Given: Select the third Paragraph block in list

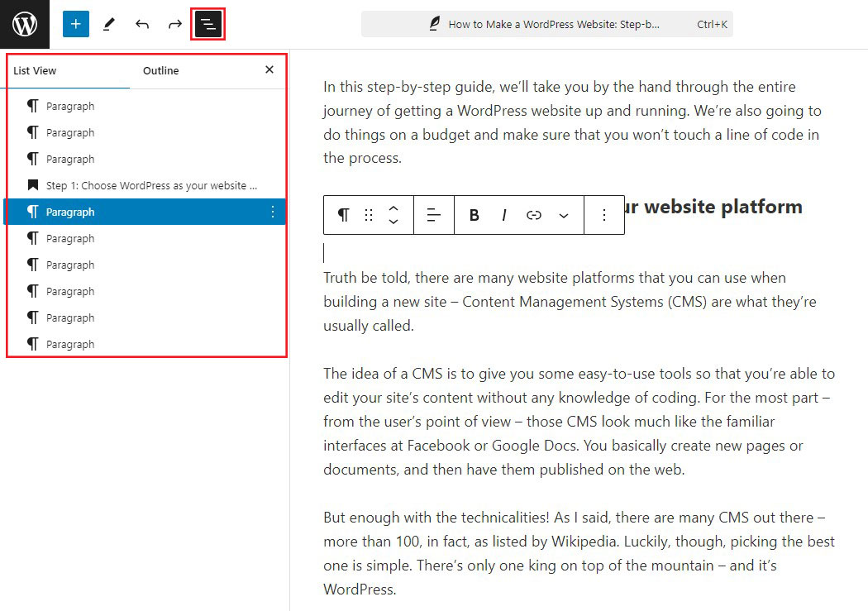Looking at the screenshot, I should point(146,159).
